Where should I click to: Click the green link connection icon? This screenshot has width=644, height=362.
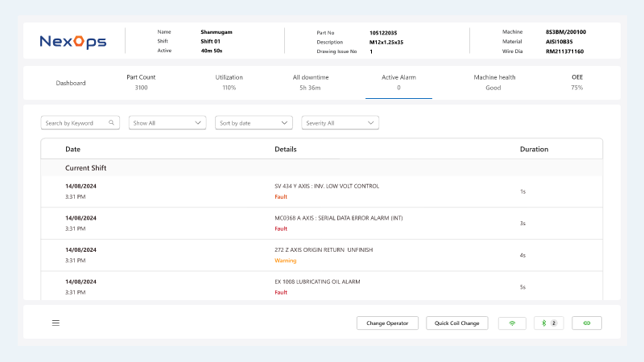pyautogui.click(x=586, y=323)
